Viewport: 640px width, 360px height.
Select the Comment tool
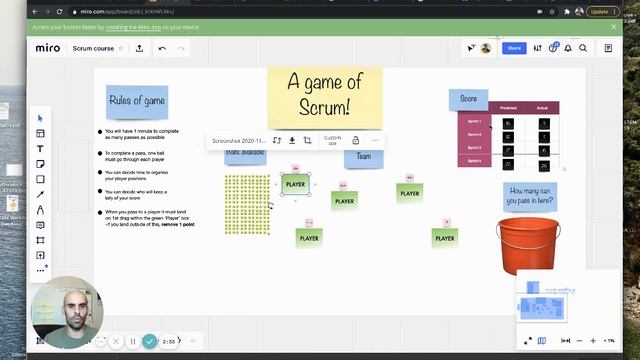[x=40, y=225]
